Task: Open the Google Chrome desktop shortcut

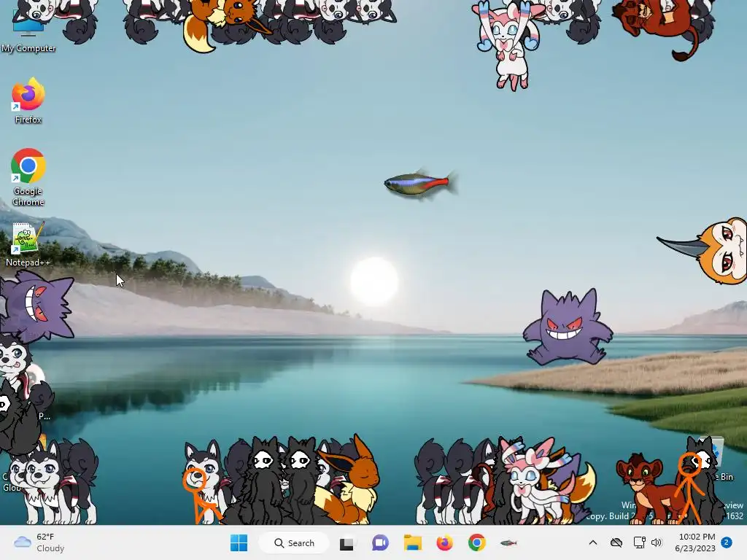Action: point(28,177)
